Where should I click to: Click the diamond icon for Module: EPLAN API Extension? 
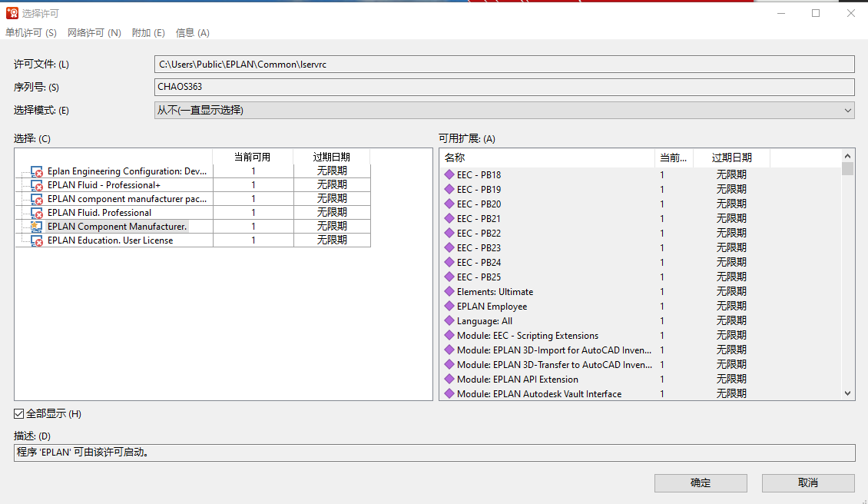[x=449, y=380]
